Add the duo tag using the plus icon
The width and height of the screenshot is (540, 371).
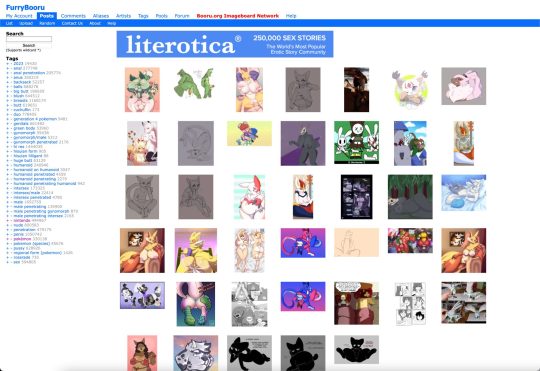tap(7, 114)
